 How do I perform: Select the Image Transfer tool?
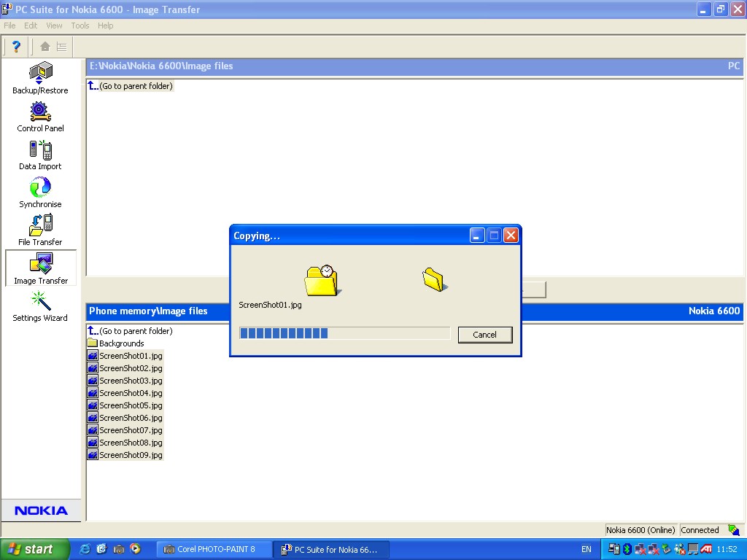point(41,268)
